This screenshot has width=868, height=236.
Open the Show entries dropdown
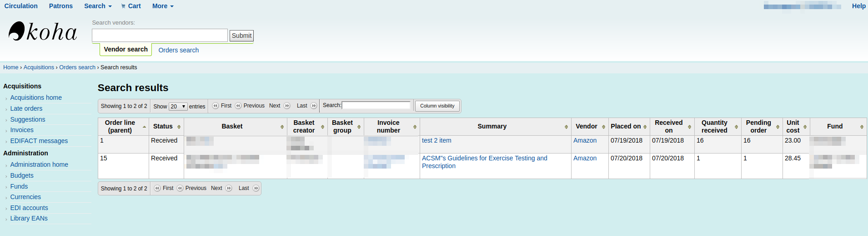tap(178, 107)
